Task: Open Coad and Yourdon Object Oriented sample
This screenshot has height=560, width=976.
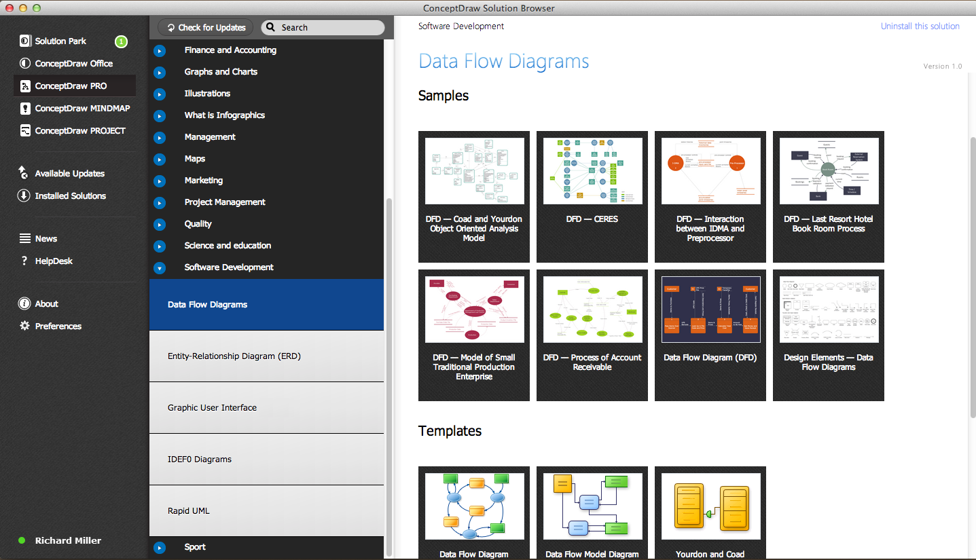Action: (x=474, y=197)
